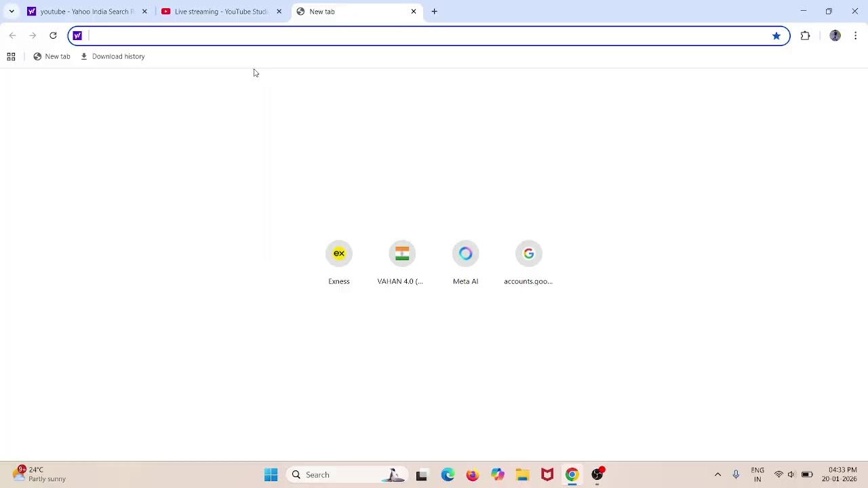This screenshot has height=488, width=868.
Task: Open the Extensions puzzle icon
Action: 806,35
